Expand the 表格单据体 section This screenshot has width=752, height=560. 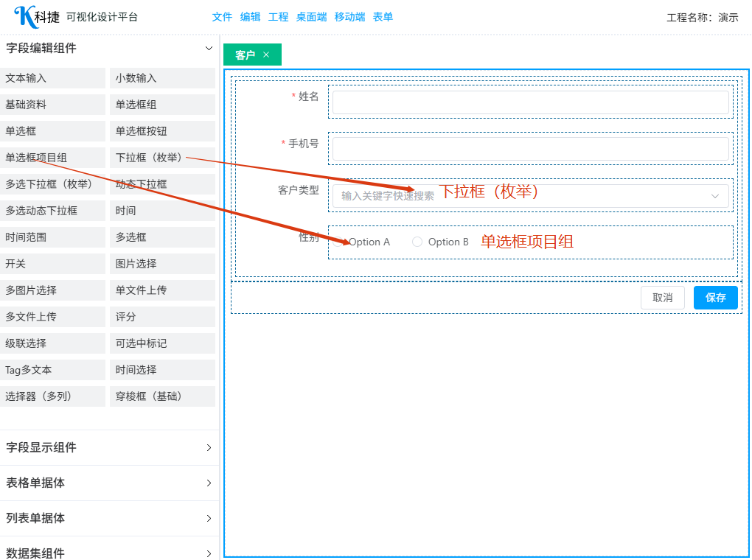[209, 483]
